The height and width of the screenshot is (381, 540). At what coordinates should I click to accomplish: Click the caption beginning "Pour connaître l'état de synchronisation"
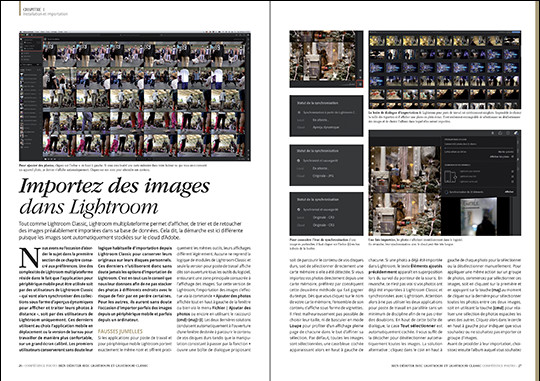pyautogui.click(x=324, y=244)
